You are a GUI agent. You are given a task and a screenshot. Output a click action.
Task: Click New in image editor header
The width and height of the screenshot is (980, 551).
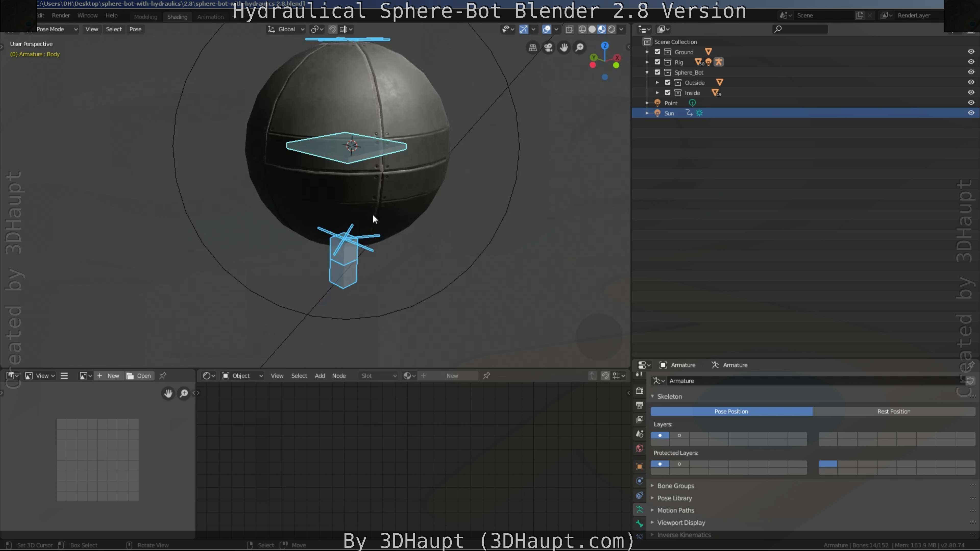tap(109, 376)
